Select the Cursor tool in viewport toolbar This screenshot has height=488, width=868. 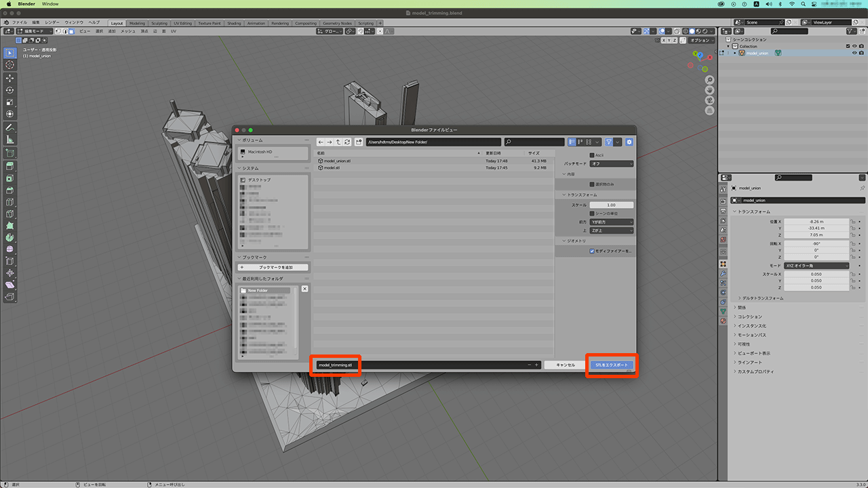pyautogui.click(x=10, y=65)
